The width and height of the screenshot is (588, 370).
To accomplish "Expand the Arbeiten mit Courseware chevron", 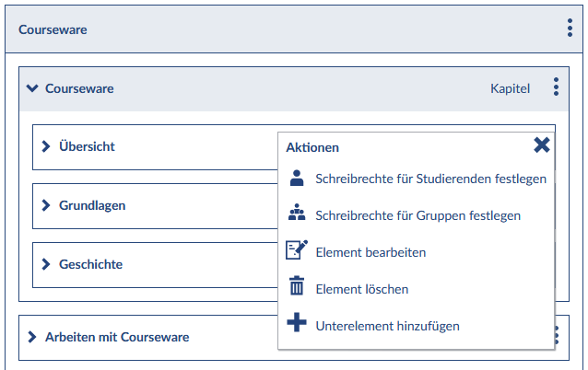I will tap(32, 337).
